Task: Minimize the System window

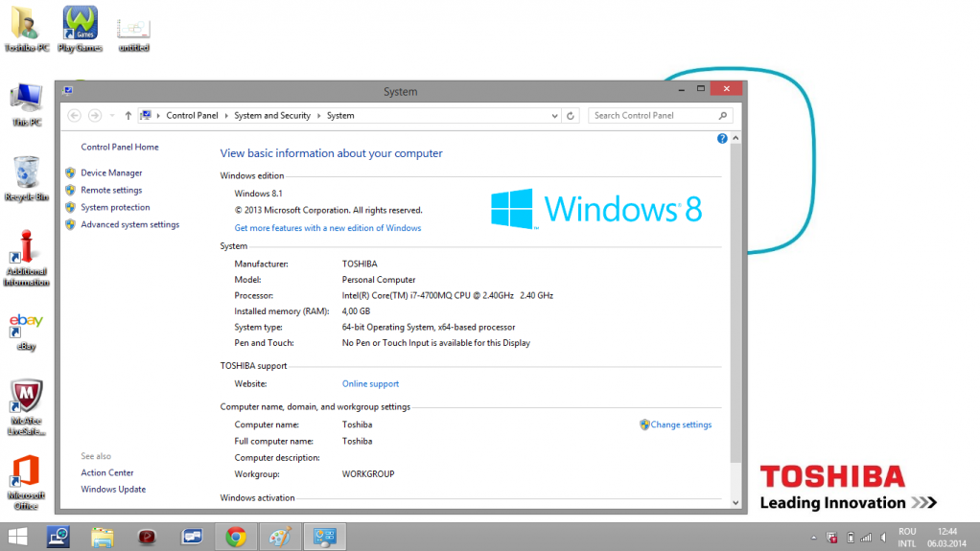Action: point(681,89)
